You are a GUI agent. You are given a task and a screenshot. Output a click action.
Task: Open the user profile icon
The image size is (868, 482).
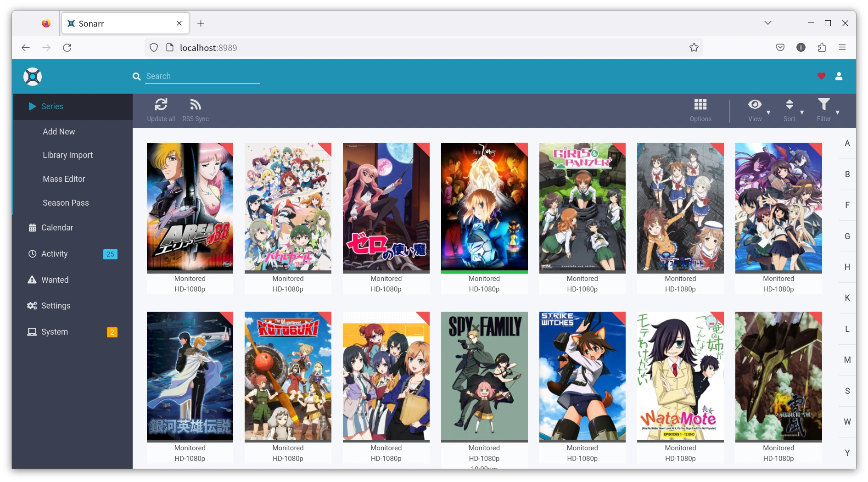[839, 76]
